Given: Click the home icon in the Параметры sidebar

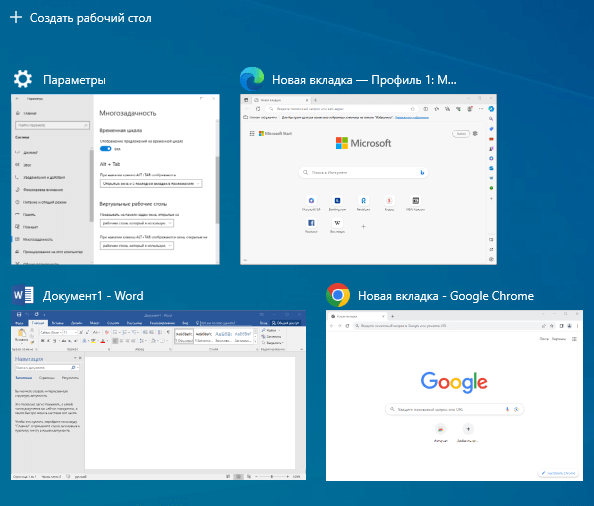Looking at the screenshot, I should tap(18, 113).
